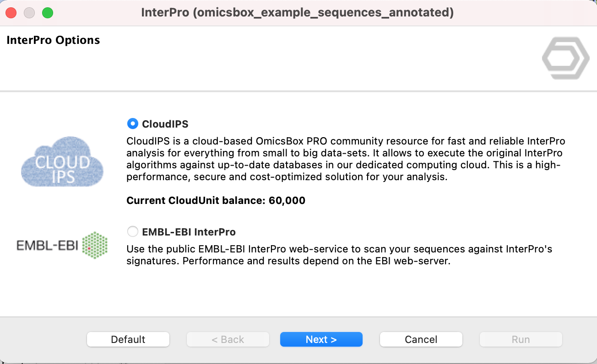Go back with the Back button

[228, 339]
